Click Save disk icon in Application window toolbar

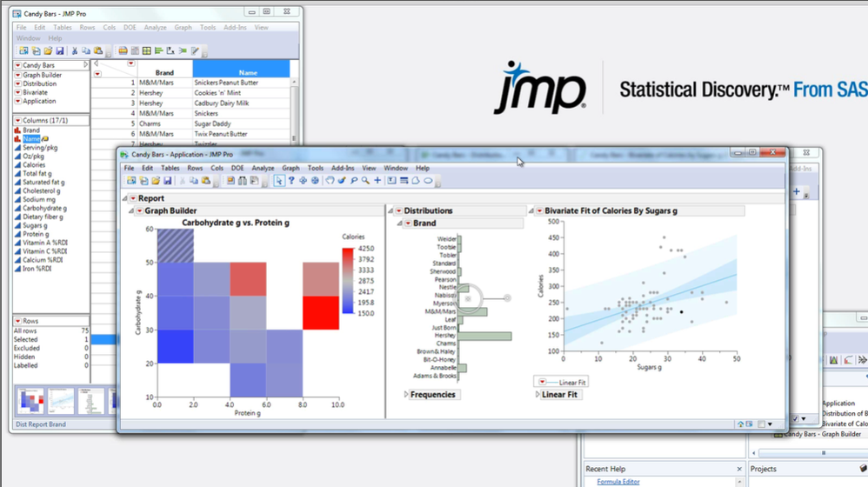[167, 180]
